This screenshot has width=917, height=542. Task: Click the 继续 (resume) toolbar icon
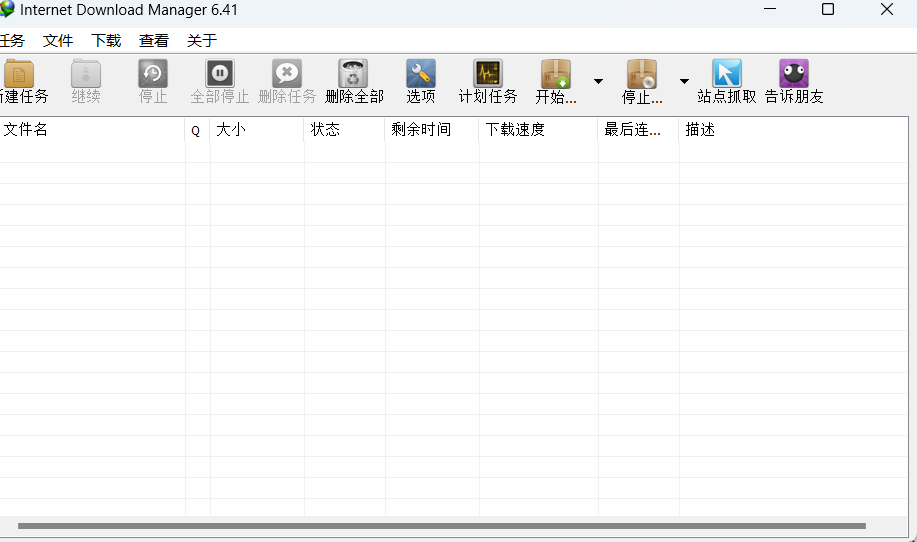pos(86,74)
